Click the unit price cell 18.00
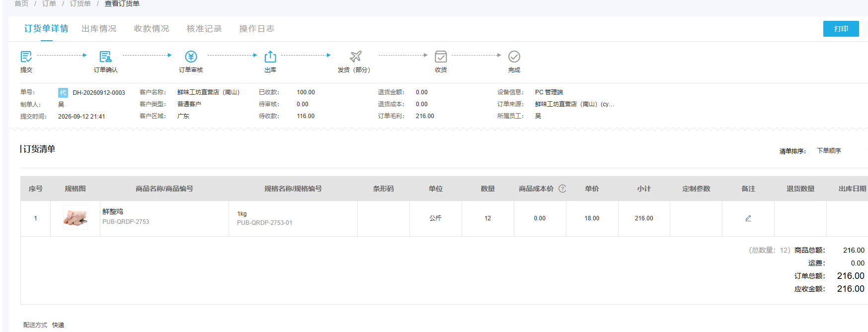Viewport: 868px width, 332px height. point(592,218)
